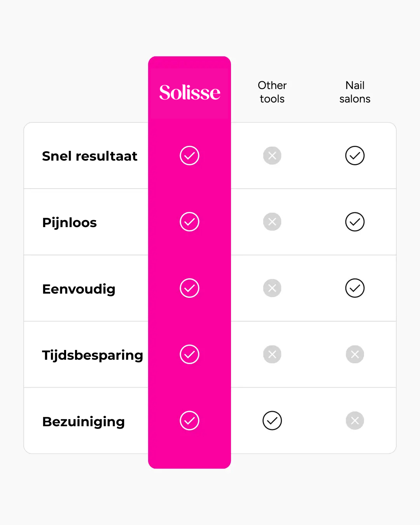Click Other tools cross in Eenvoudig row
Image resolution: width=420 pixels, height=525 pixels.
pyautogui.click(x=272, y=288)
